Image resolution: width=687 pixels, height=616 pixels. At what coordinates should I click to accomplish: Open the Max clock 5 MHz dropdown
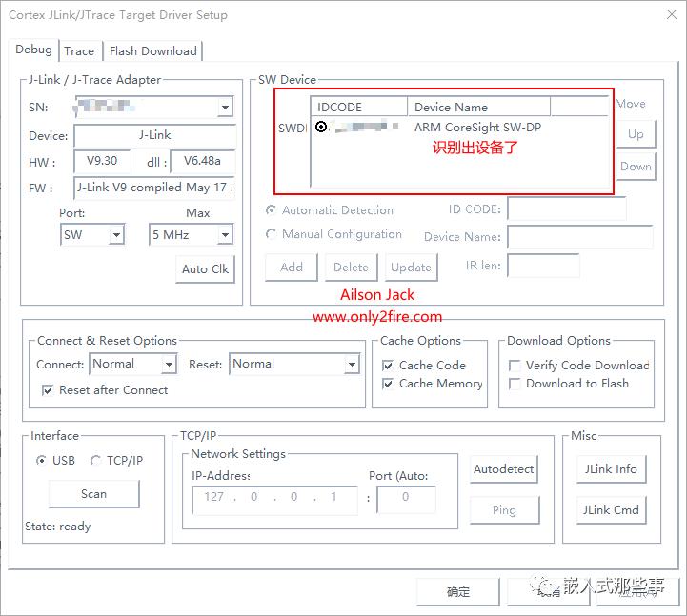(225, 234)
